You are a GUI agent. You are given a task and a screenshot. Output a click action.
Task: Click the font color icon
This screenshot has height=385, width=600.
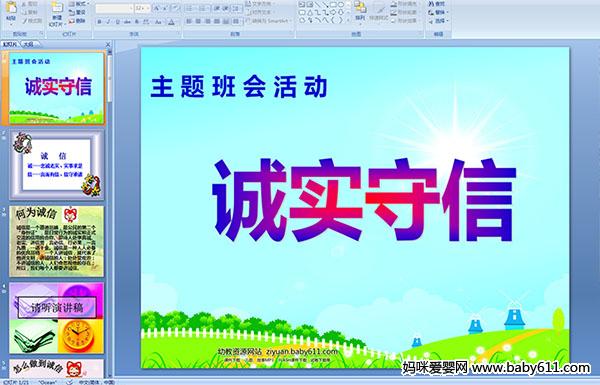[x=171, y=22]
